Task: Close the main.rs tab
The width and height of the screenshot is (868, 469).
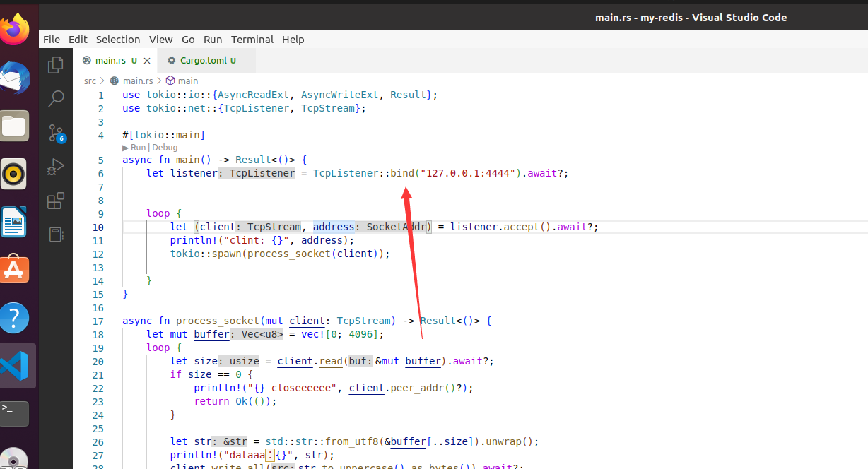Action: (x=147, y=61)
